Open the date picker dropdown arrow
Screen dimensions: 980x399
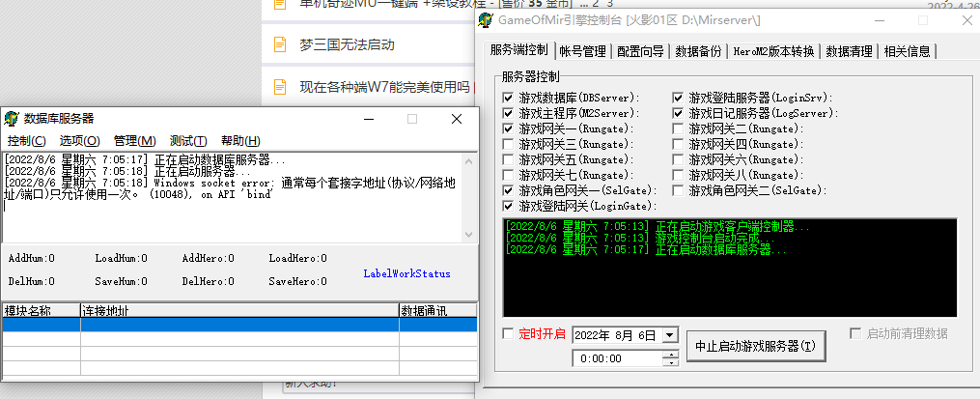669,335
